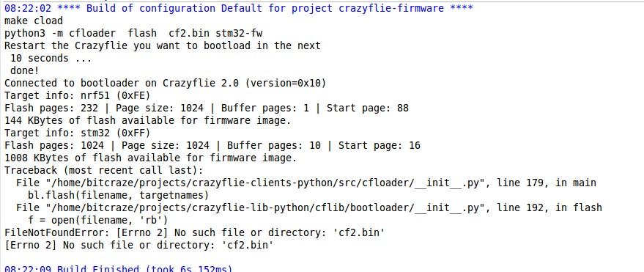
Task: Click '1008 KBytes of flash available' line
Action: 151,158
